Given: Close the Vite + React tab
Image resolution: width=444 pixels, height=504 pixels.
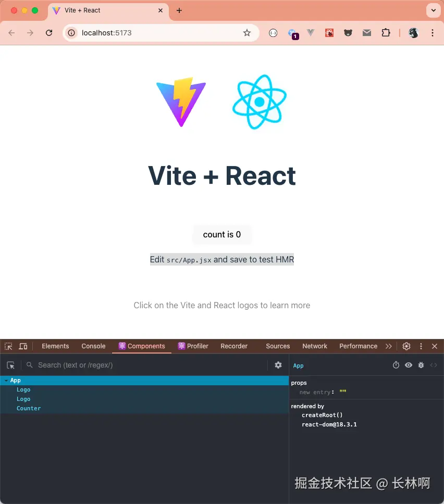Looking at the screenshot, I should click(161, 10).
